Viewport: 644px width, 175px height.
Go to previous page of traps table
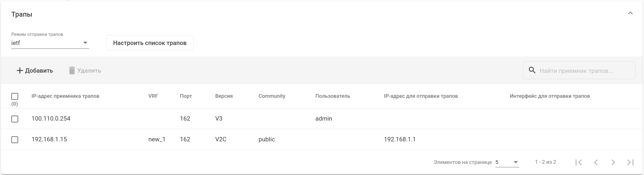[x=596, y=163]
